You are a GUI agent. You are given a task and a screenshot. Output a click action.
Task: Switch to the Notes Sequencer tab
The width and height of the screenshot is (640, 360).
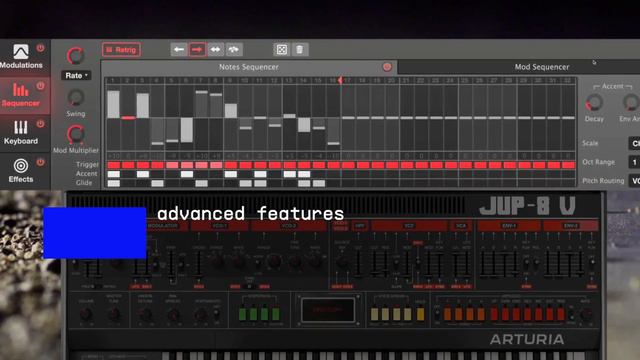[x=249, y=67]
